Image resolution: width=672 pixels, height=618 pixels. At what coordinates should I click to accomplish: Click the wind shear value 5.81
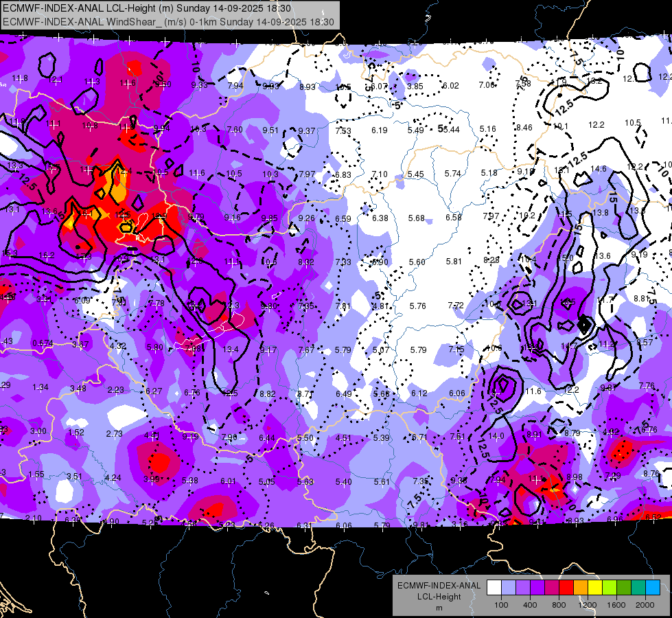pos(454,261)
